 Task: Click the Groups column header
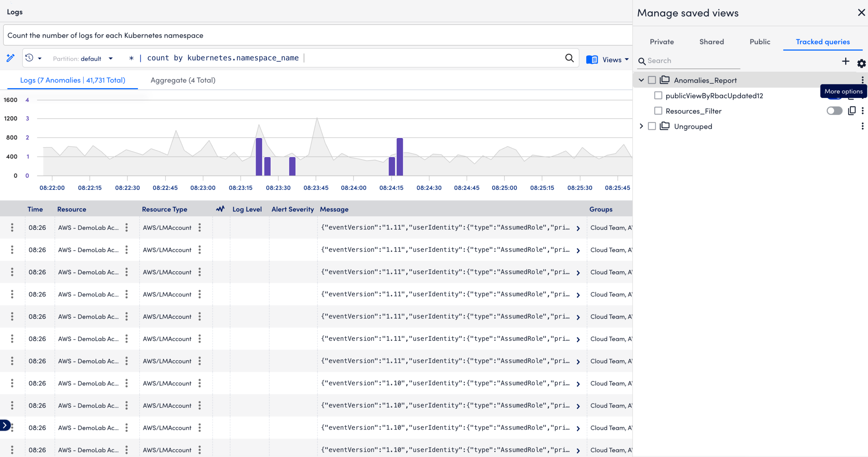click(x=601, y=209)
